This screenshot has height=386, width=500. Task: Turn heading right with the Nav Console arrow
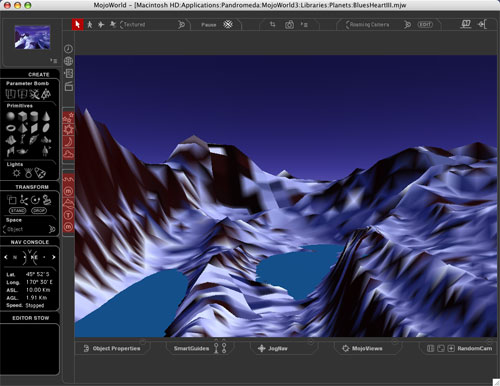[54, 257]
